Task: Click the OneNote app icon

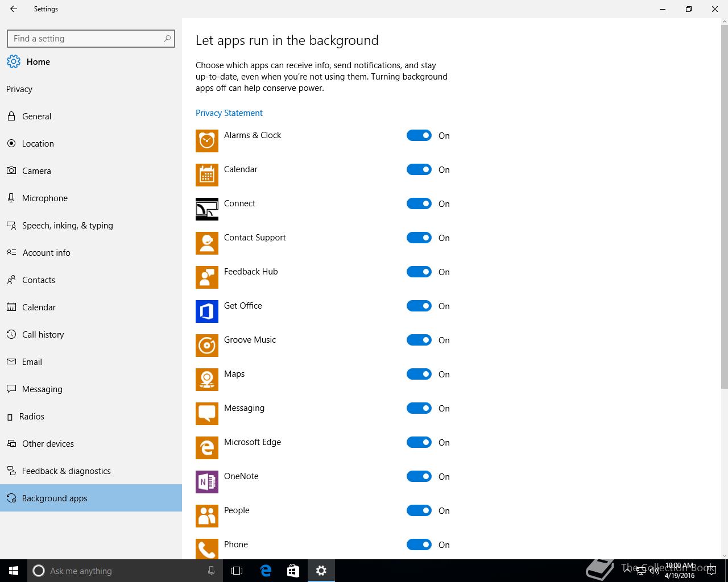Action: coord(207,482)
